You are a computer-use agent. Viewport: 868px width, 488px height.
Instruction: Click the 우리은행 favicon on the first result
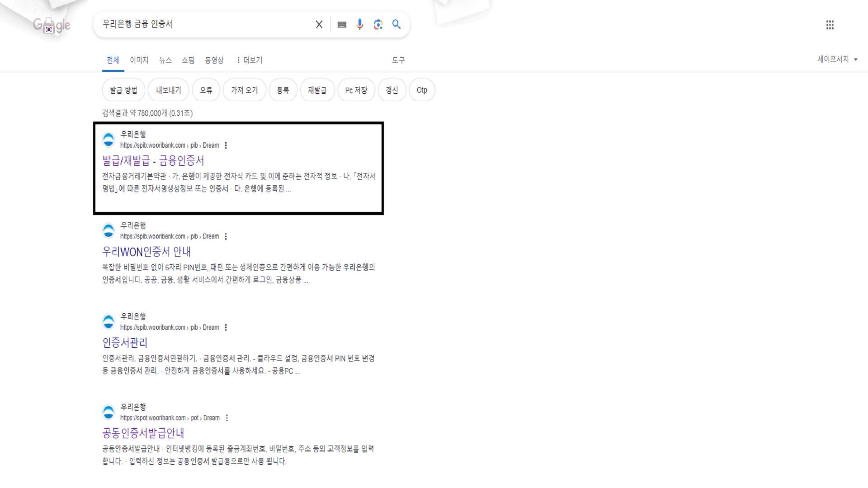pos(108,139)
